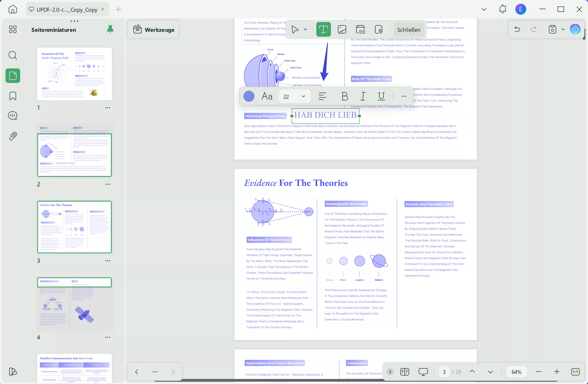
Task: Select the text edit tool
Action: pyautogui.click(x=323, y=30)
